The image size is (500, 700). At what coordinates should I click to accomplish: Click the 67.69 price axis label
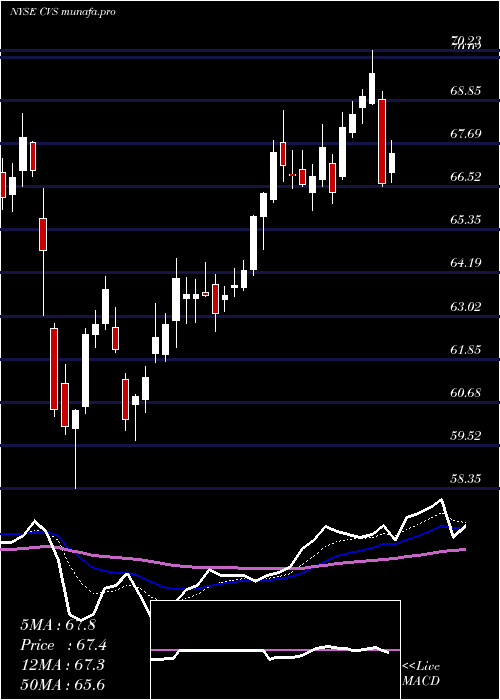pos(466,133)
